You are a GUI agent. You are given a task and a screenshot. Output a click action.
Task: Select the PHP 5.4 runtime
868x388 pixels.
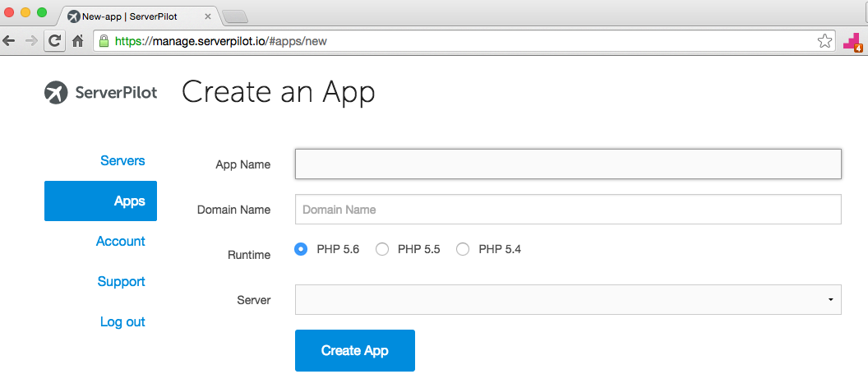tap(463, 250)
